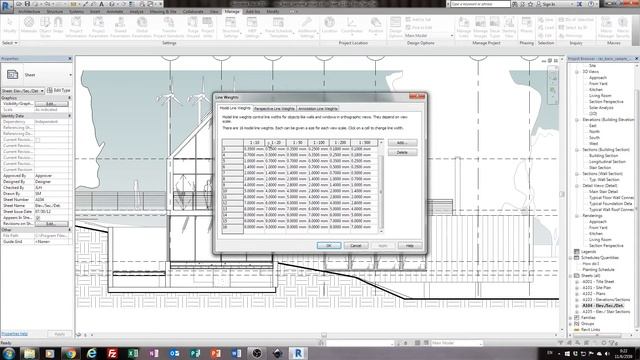Open FileZilla from the taskbar
This screenshot has width=640, height=360.
tap(112, 353)
